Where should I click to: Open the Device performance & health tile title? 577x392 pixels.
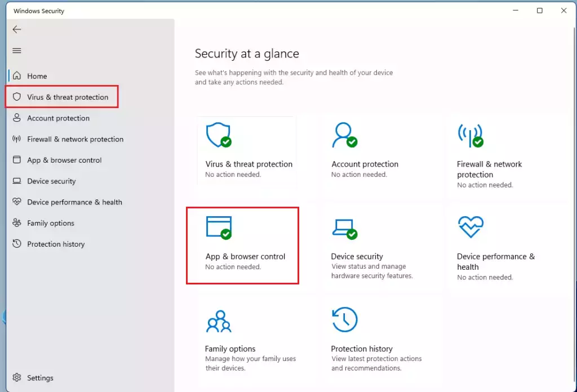[496, 261]
